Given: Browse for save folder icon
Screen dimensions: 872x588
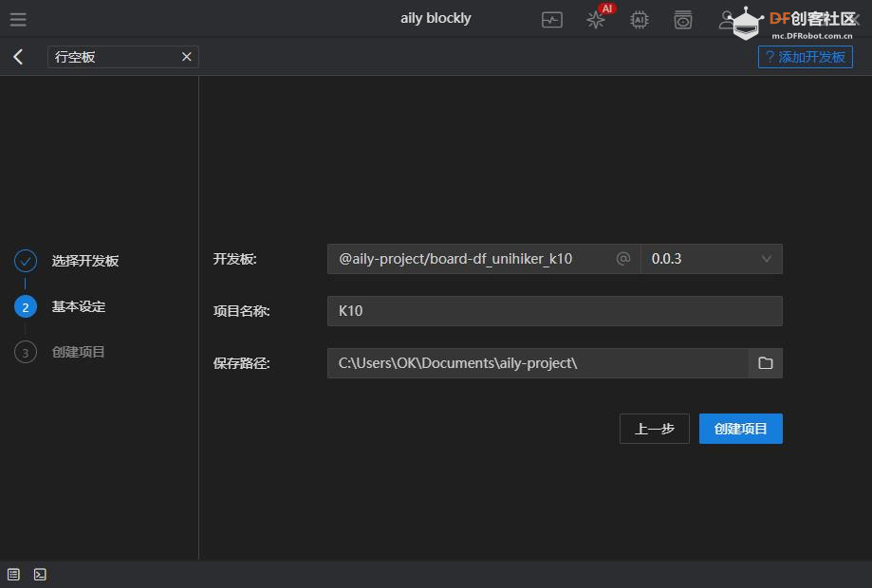Looking at the screenshot, I should pos(765,363).
